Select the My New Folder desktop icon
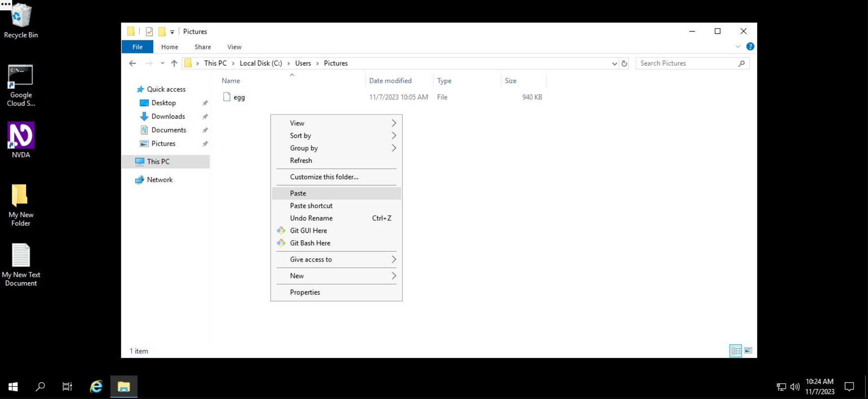The image size is (868, 399). (21, 205)
